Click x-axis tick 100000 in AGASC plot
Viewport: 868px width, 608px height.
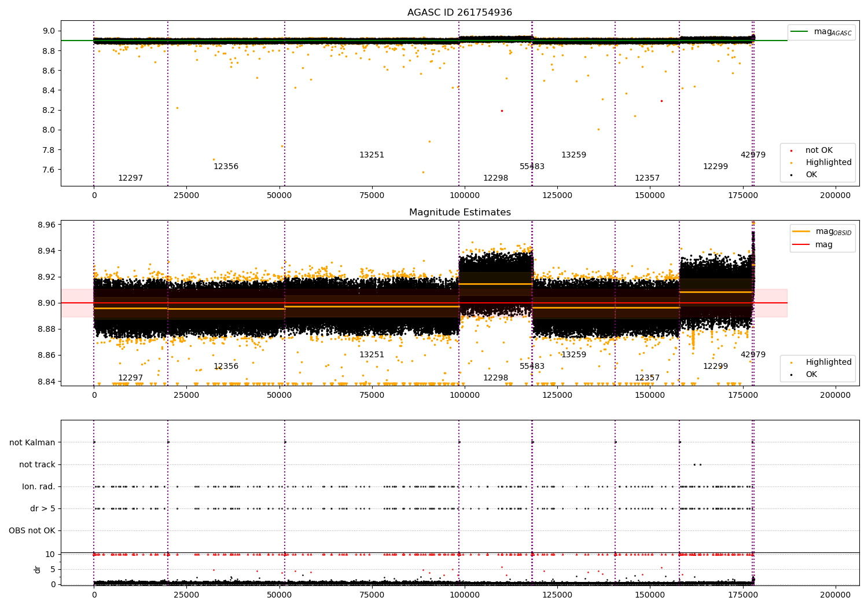tap(465, 196)
